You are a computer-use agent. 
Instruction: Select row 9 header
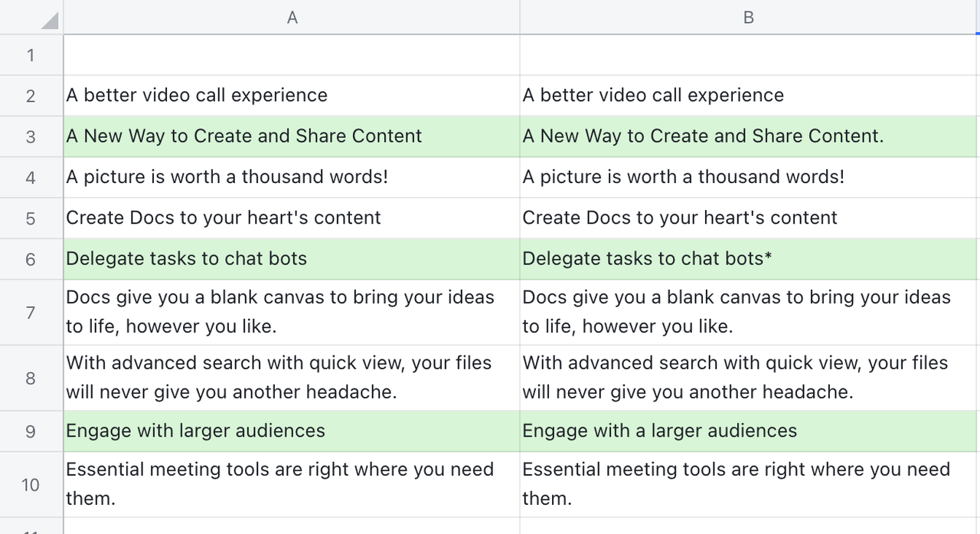pyautogui.click(x=31, y=431)
